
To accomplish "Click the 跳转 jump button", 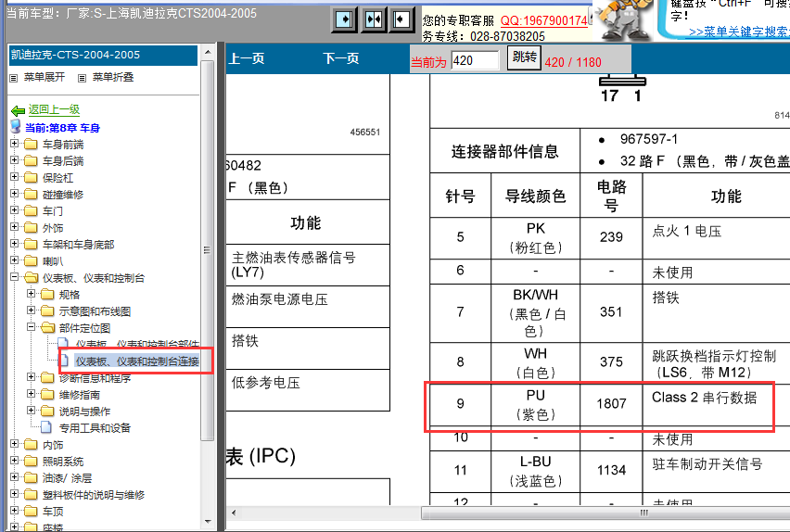I will [x=524, y=57].
